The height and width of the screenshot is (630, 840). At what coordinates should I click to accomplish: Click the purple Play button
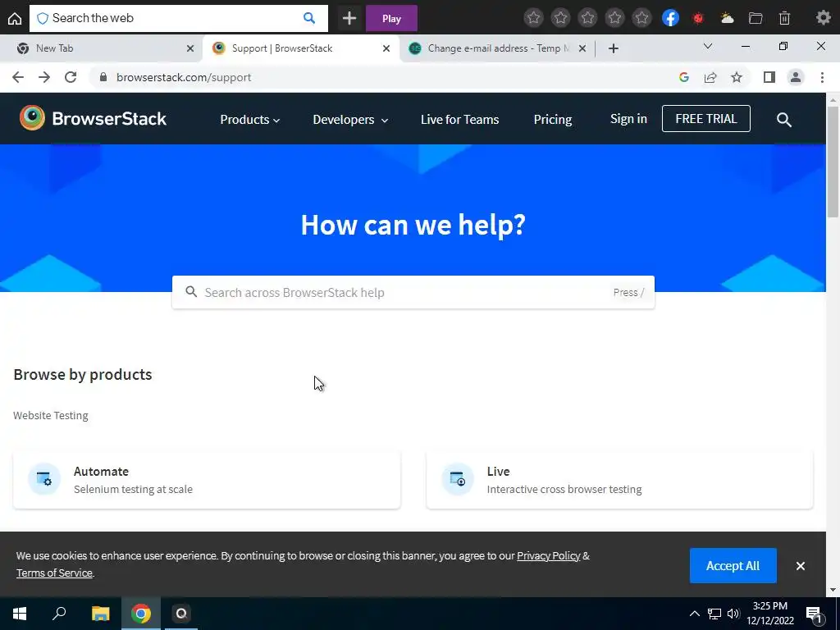coord(391,19)
